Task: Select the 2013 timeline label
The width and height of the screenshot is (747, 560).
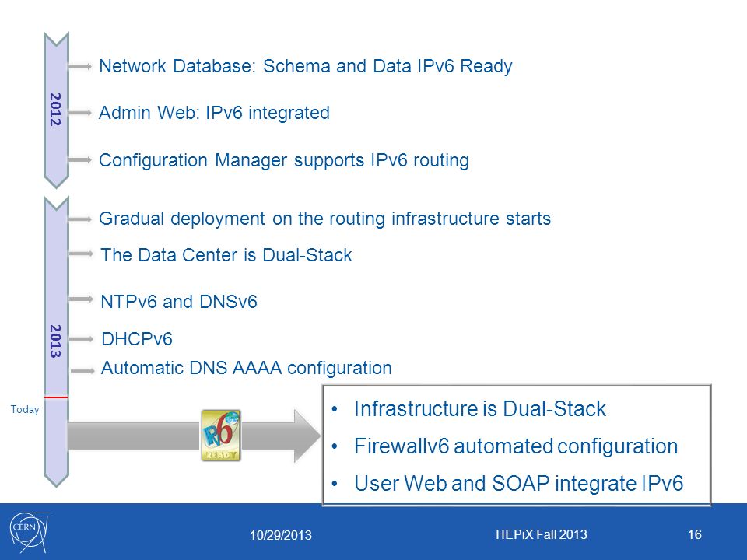Action: (56, 341)
